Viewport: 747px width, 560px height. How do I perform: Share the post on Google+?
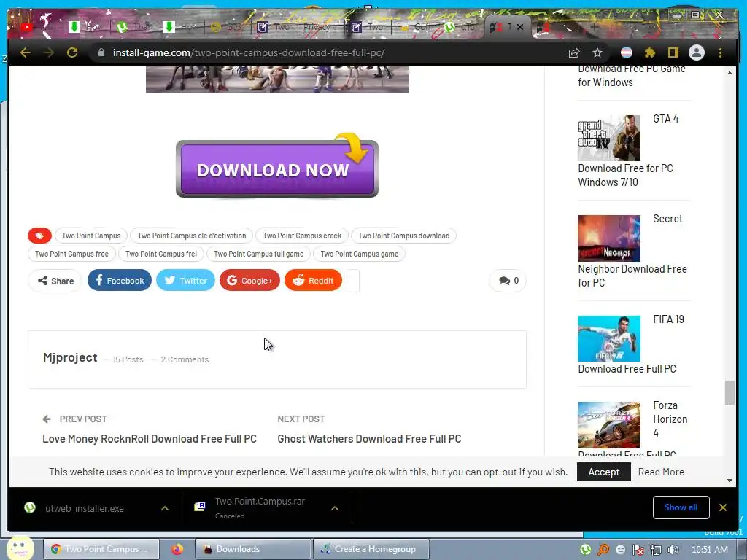(x=249, y=281)
